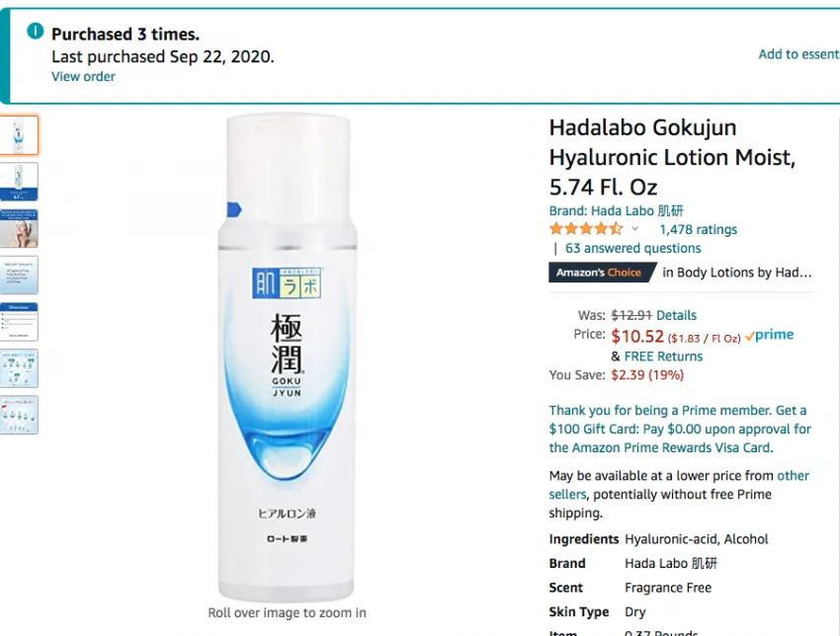Screen dimensions: 840x636
Task: Click the star rating icons
Action: coord(586,229)
